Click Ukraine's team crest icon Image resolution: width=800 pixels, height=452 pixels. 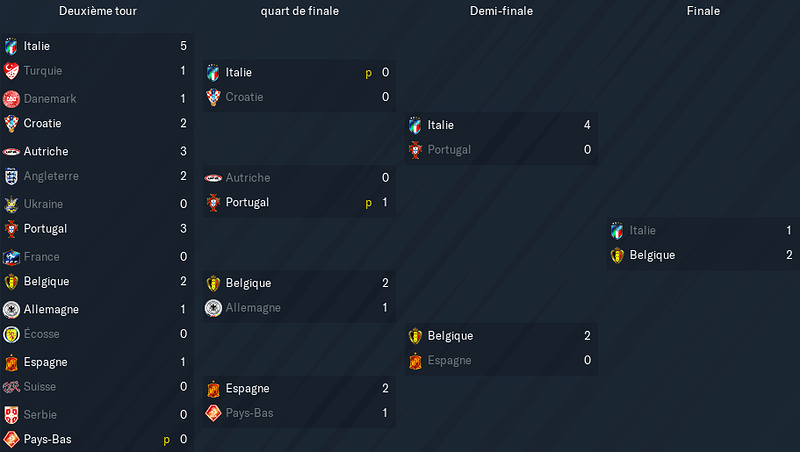pos(11,205)
